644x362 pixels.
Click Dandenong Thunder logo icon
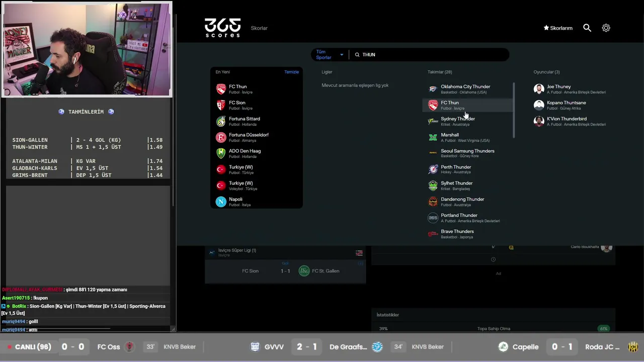433,202
